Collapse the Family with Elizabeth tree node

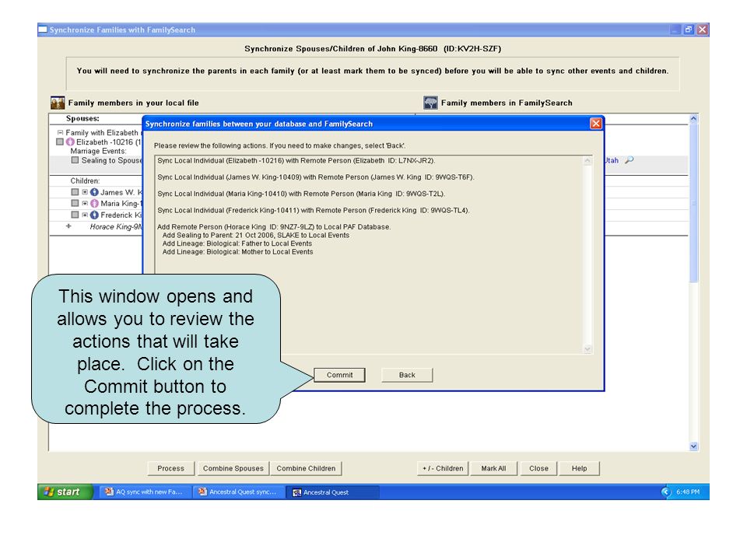pos(60,132)
